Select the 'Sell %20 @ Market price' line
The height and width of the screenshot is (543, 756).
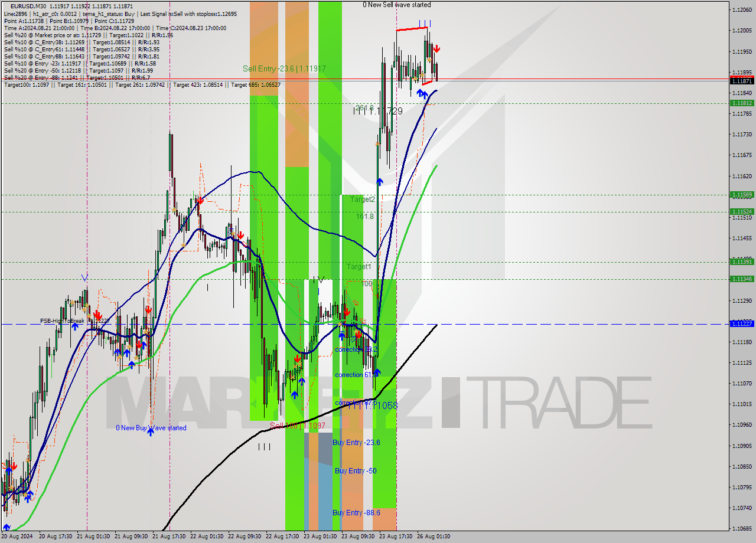[88, 35]
